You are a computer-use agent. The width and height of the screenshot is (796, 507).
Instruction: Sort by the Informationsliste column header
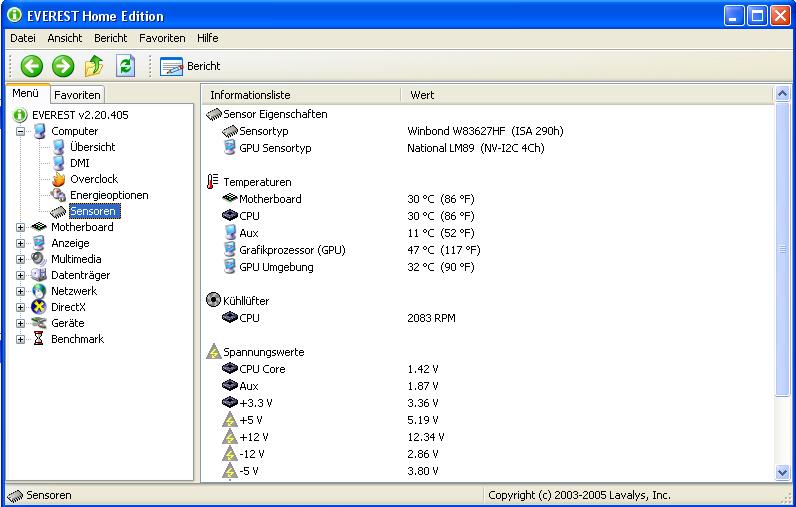click(x=301, y=95)
